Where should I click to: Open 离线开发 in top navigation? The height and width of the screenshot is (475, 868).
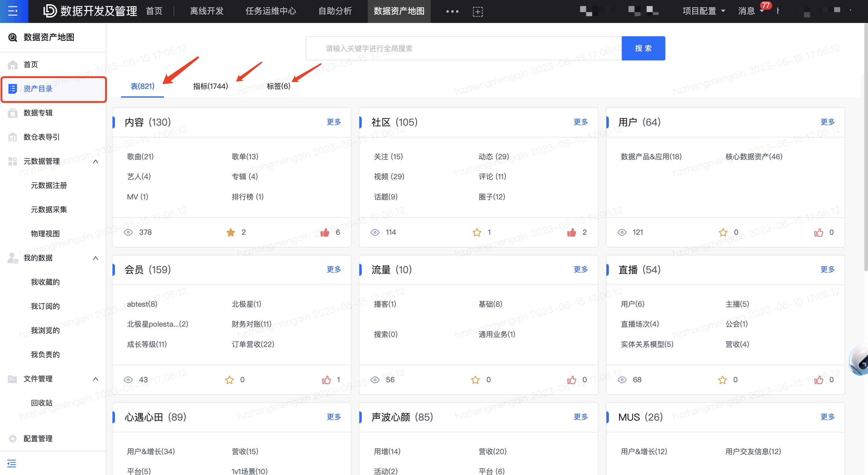coord(207,11)
